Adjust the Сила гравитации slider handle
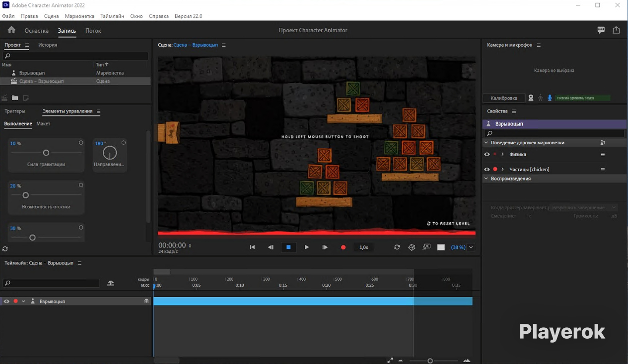 coord(46,153)
